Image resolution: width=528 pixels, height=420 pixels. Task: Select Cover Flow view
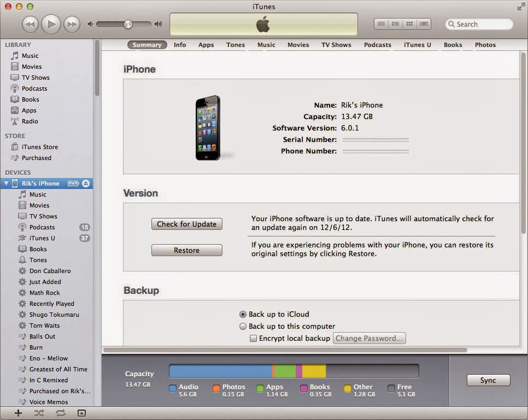[423, 24]
